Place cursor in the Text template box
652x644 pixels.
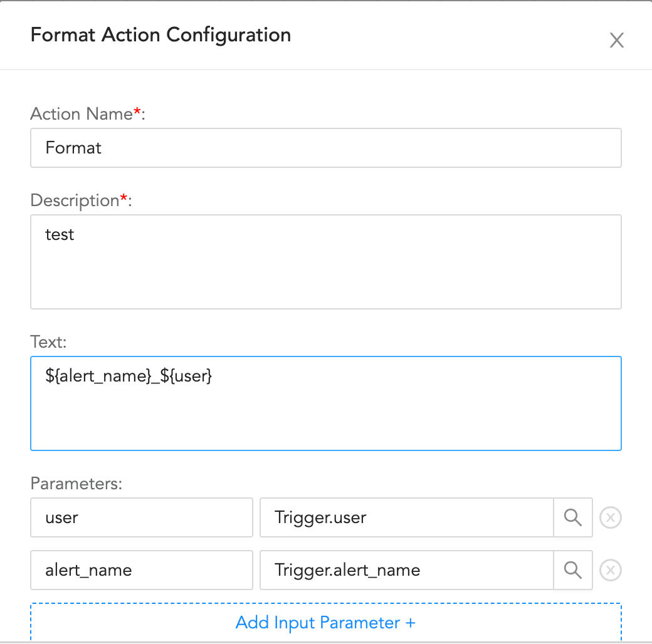click(325, 403)
